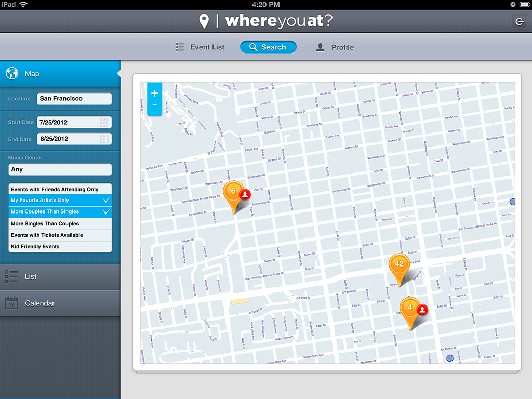Toggle More Singles Than Couples filter

pos(60,223)
